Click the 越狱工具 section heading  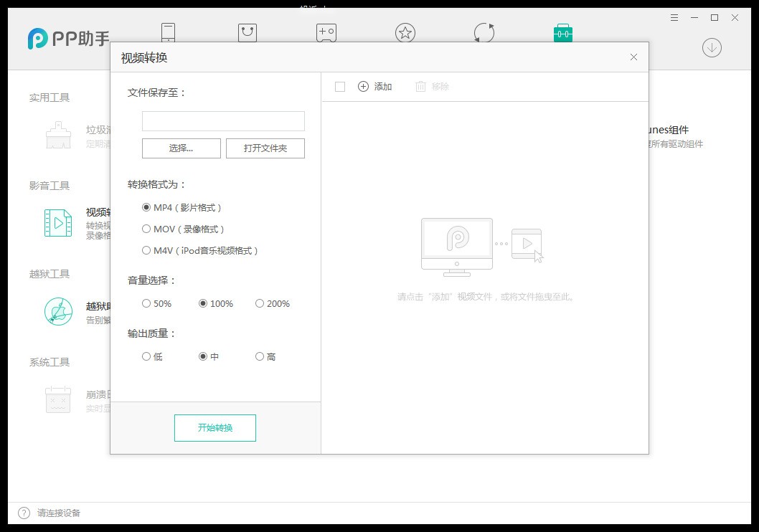pos(49,274)
